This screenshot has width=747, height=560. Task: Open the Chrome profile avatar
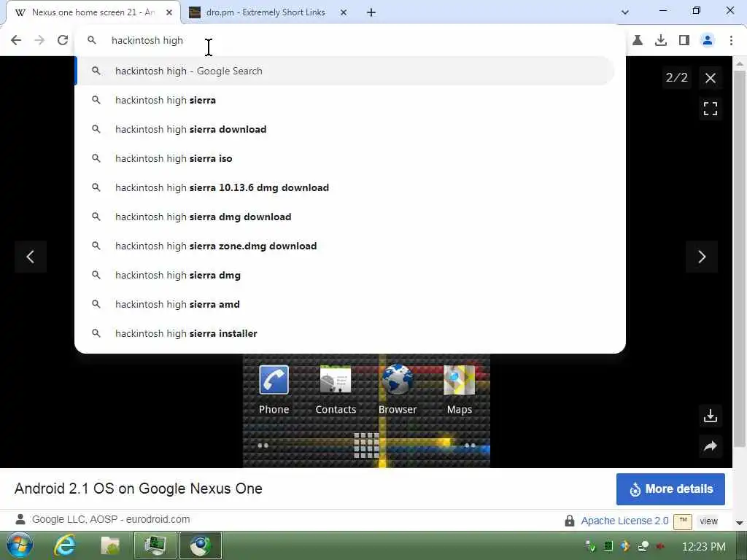click(x=708, y=41)
